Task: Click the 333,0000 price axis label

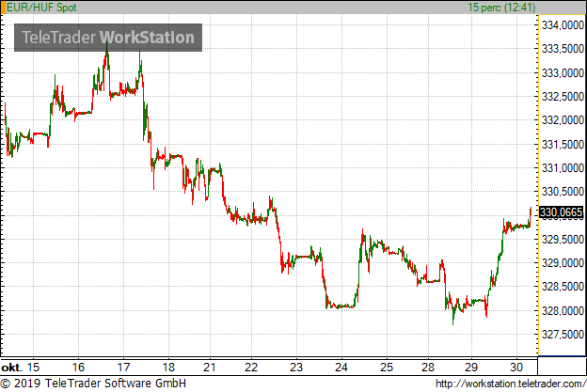Action: (563, 73)
